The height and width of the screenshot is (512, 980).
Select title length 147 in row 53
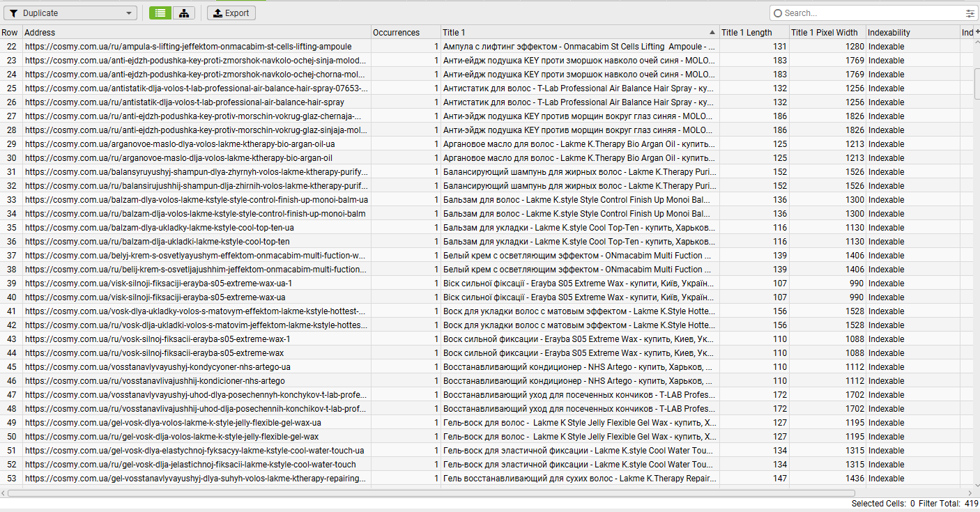[754, 479]
